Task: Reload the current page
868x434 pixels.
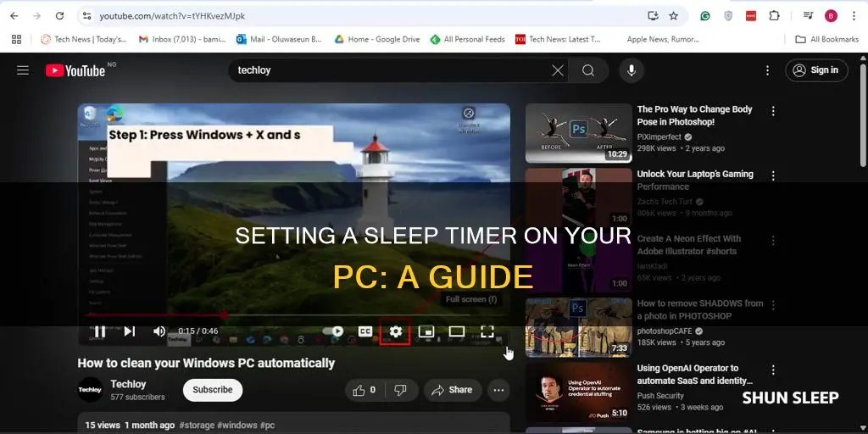Action: [x=60, y=16]
